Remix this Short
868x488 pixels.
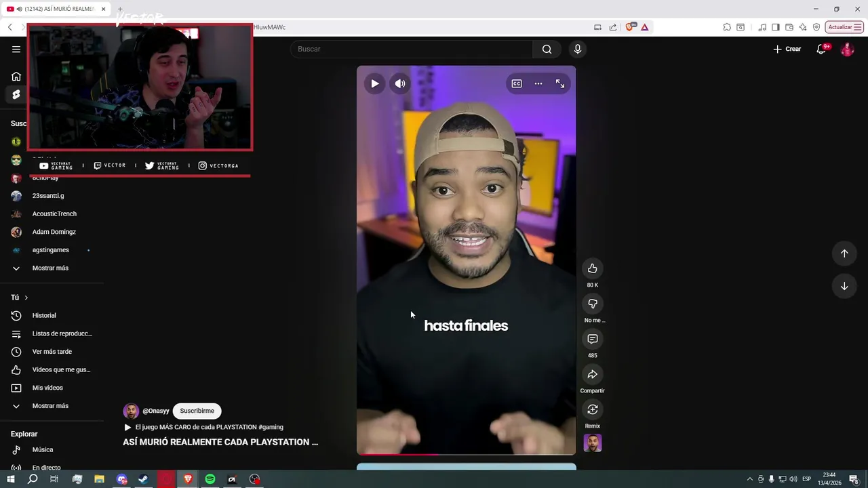[x=593, y=409]
